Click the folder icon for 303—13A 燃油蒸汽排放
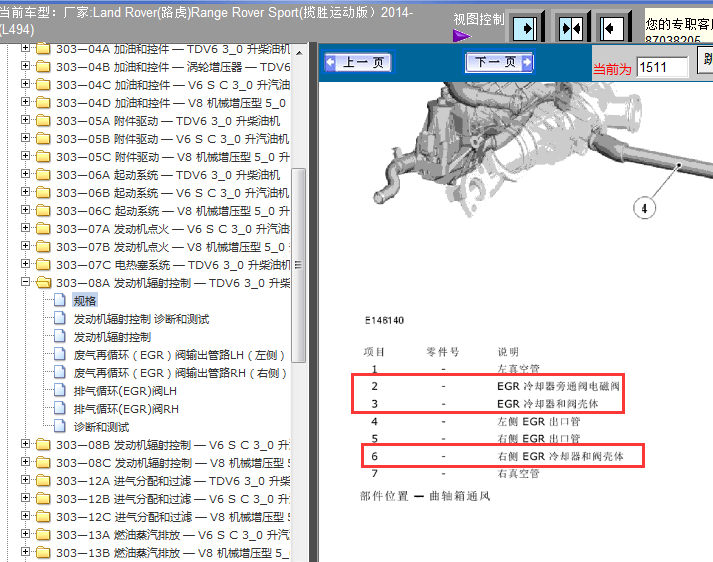Screen dimensions: 713x562 43,535
